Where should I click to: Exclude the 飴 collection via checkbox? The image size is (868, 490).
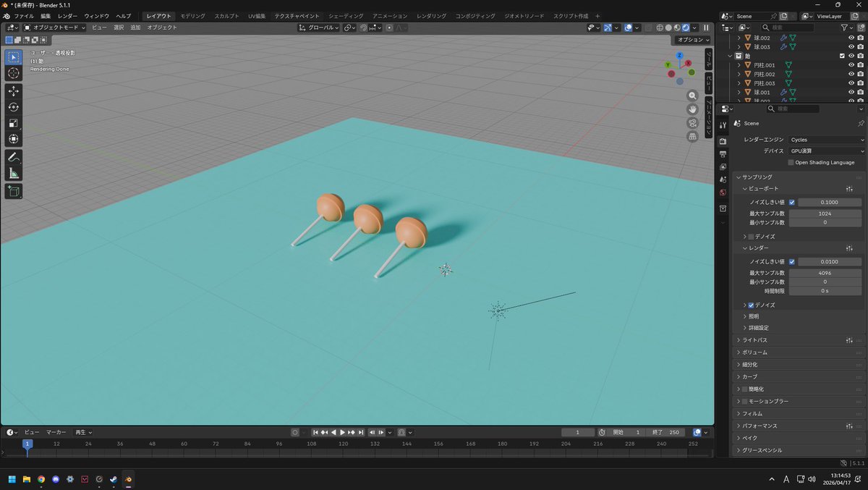coord(842,56)
